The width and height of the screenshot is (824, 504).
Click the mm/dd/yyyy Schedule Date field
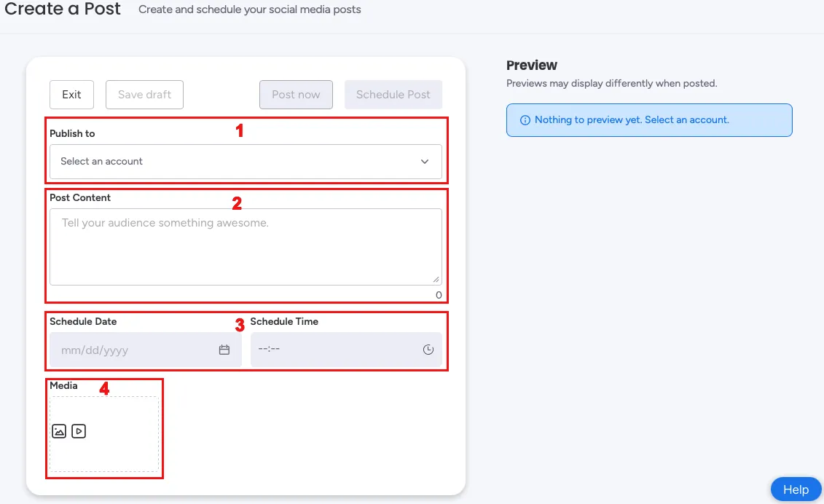pos(146,350)
